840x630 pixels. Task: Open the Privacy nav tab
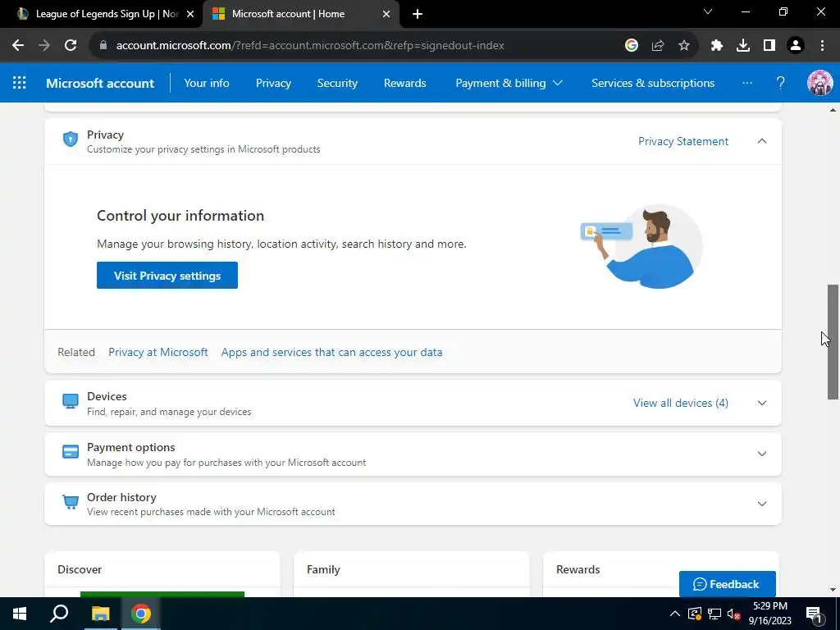273,83
